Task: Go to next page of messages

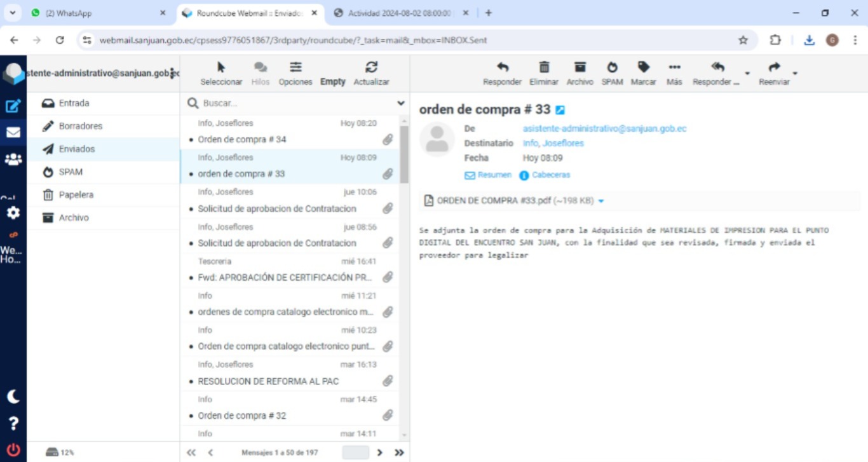Action: tap(380, 452)
